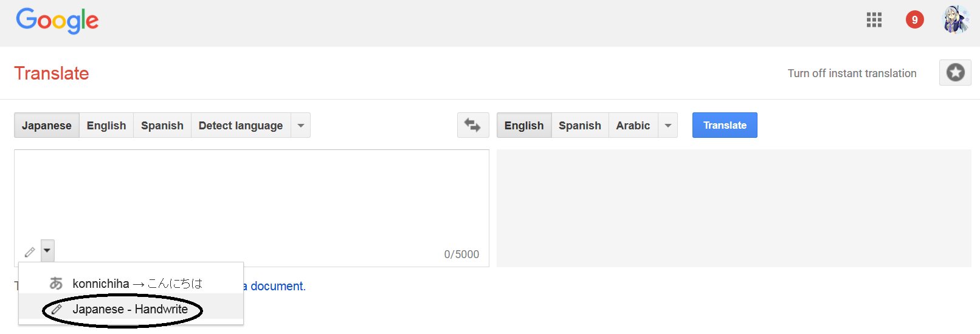Collapse the input tools dropdown arrow
Viewport: 980px width, 334px height.
[x=47, y=250]
